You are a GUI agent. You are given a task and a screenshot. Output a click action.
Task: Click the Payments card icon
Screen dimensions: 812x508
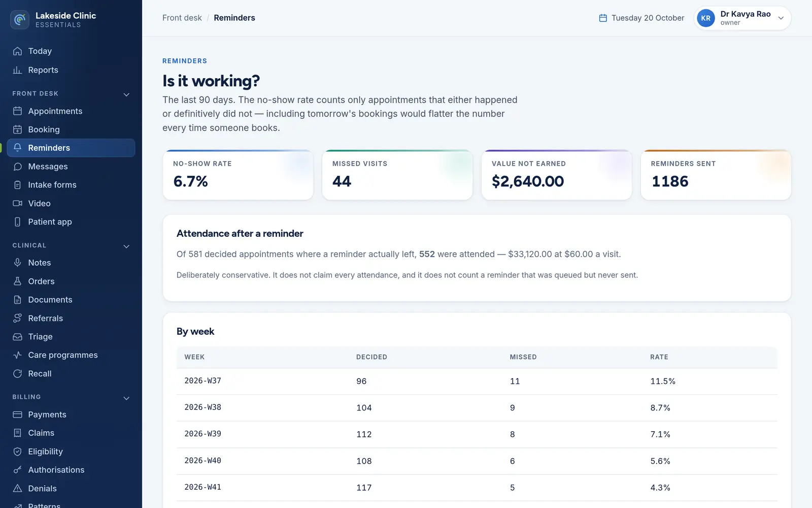click(17, 415)
